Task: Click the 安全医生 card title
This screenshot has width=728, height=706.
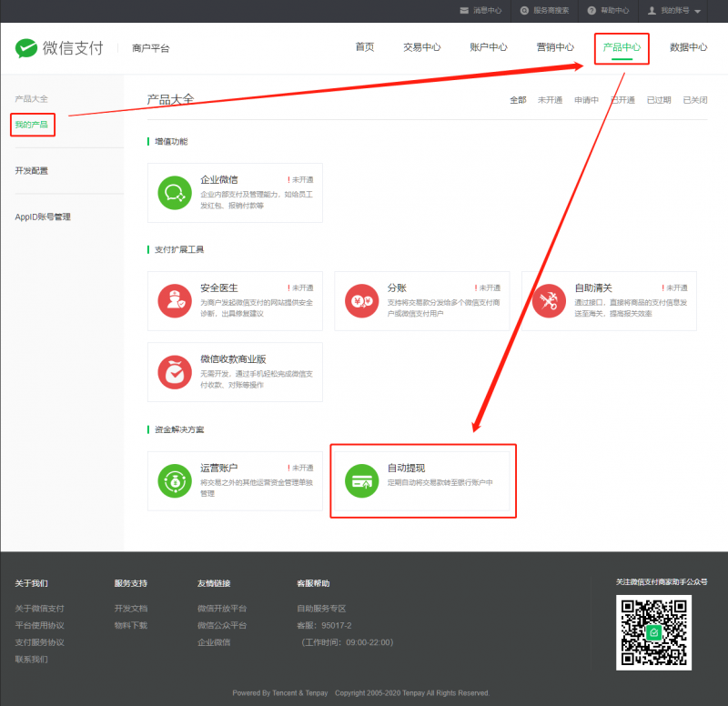Action: point(219,287)
